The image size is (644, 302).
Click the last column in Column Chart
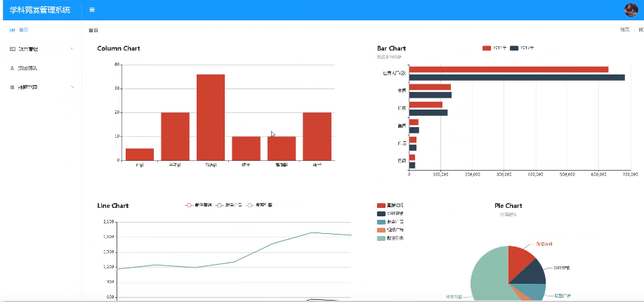(x=317, y=136)
